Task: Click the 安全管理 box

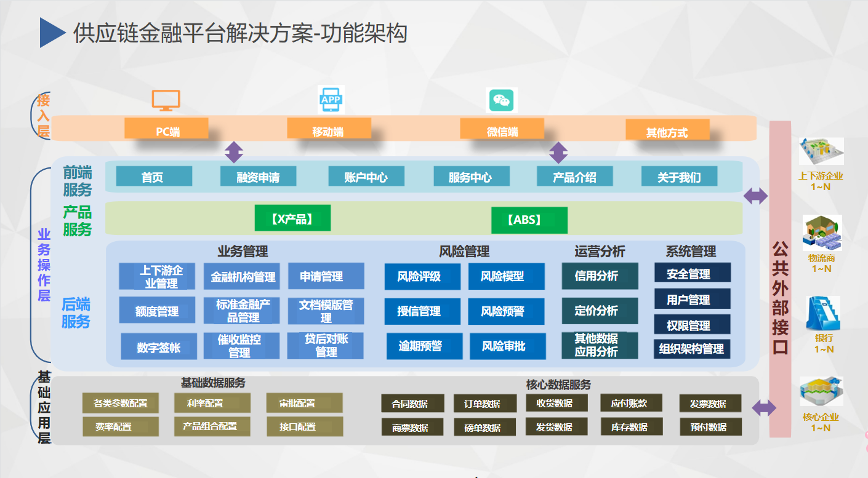Action: pos(692,273)
